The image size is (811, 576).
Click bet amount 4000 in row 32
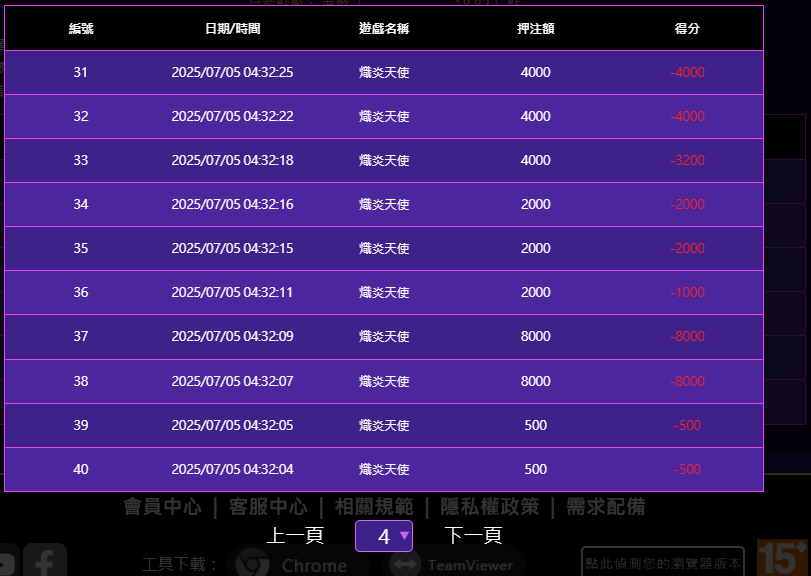pyautogui.click(x=535, y=116)
